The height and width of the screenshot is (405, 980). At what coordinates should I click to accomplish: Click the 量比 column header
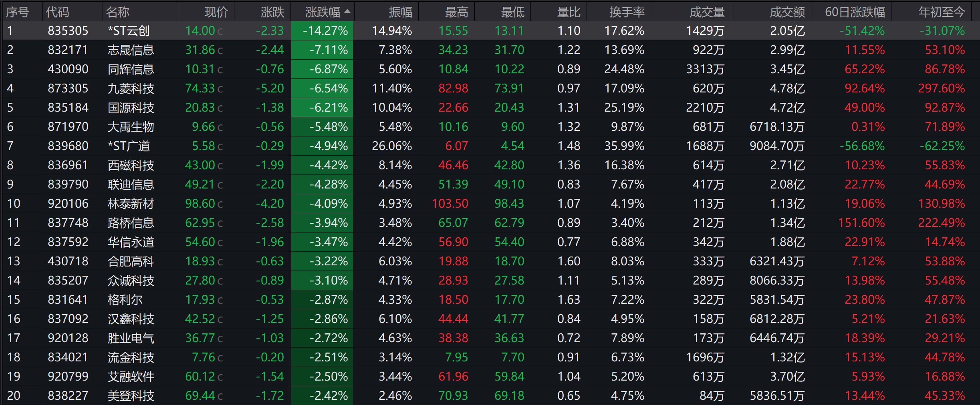coord(569,12)
